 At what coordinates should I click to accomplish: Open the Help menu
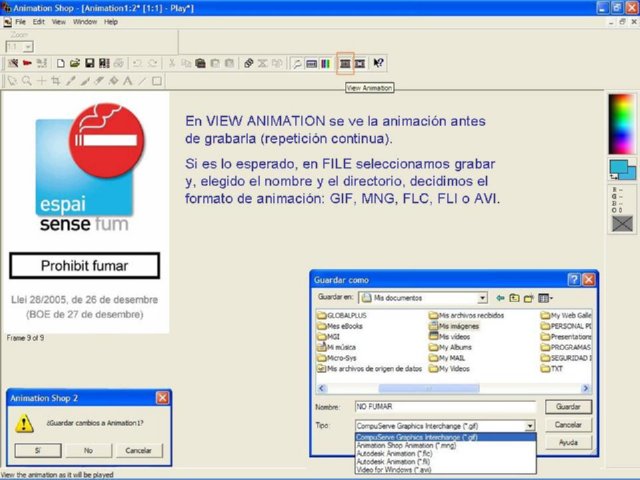[111, 22]
